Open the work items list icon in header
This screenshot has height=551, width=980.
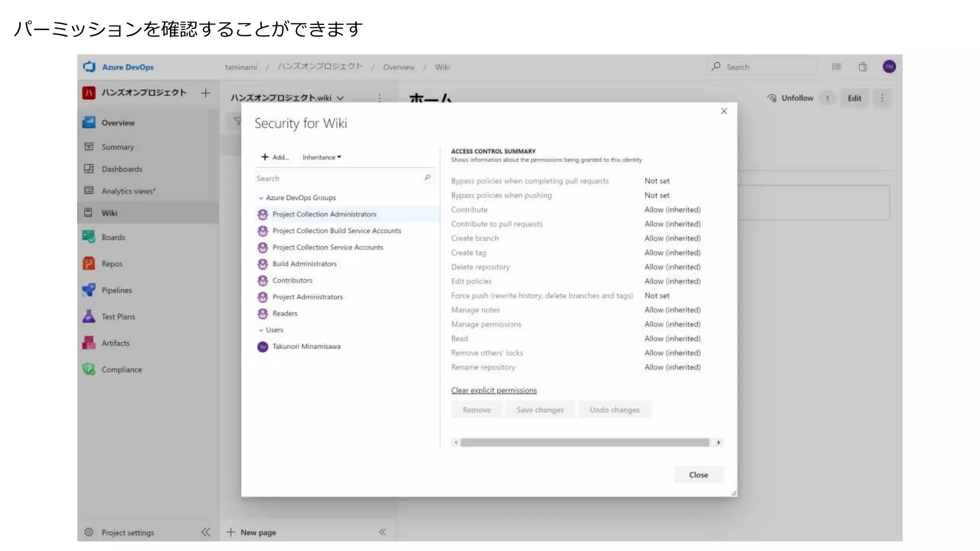click(x=836, y=67)
